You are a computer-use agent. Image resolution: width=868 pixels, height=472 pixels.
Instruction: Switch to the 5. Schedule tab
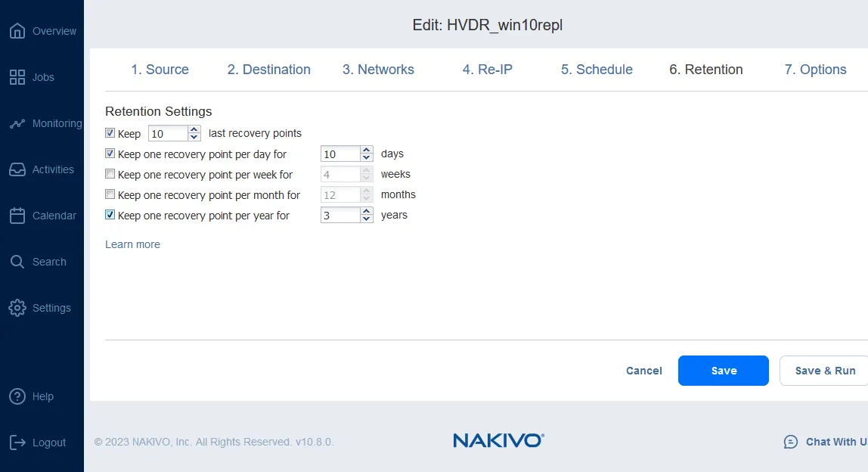coord(597,70)
